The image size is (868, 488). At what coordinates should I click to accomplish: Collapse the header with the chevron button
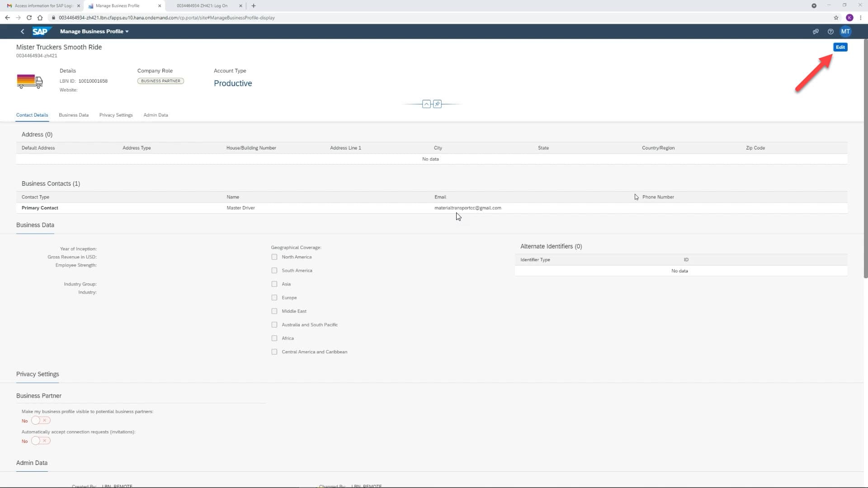pos(426,104)
